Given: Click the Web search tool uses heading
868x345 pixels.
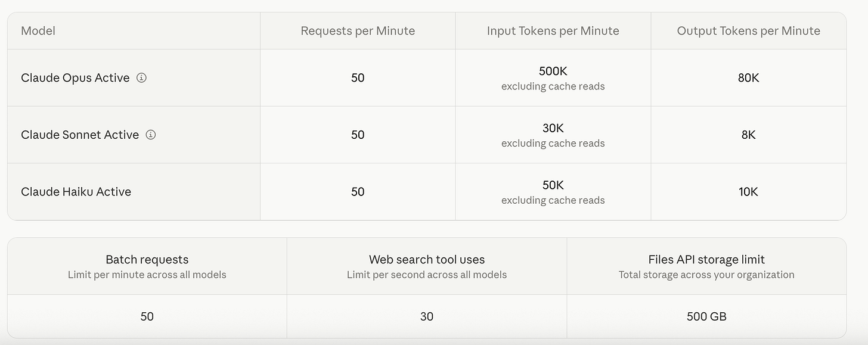Looking at the screenshot, I should click(x=427, y=259).
